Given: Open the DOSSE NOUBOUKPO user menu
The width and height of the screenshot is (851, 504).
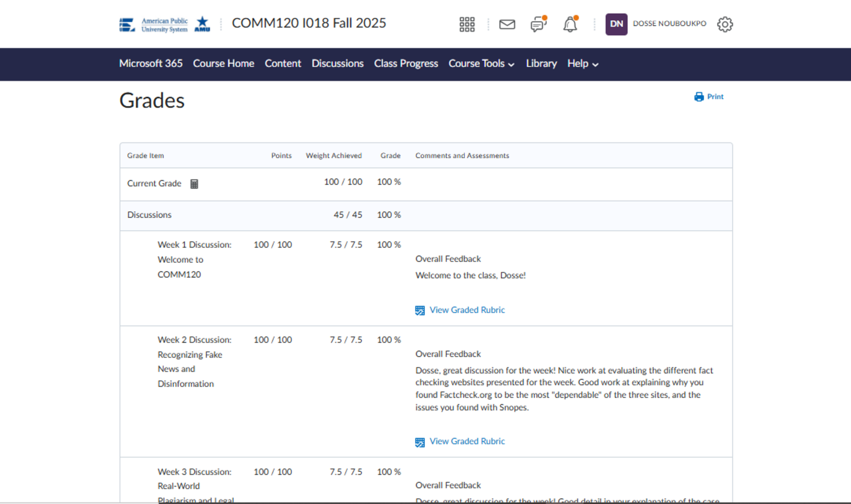Looking at the screenshot, I should (670, 24).
